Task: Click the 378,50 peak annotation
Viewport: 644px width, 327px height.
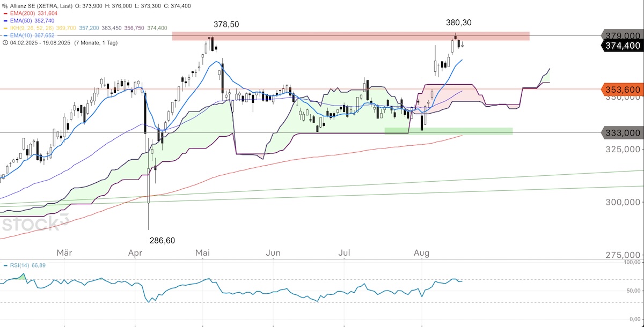Action: coord(227,25)
